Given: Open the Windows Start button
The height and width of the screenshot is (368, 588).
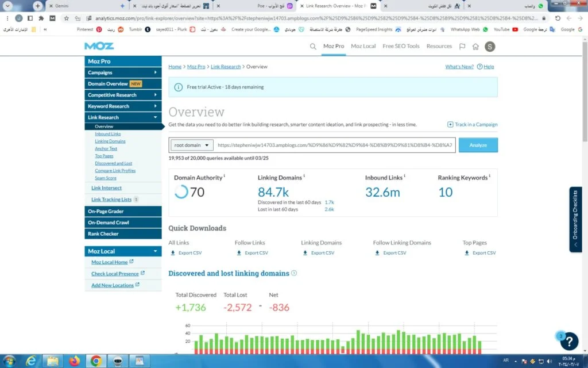Looking at the screenshot, I should (x=9, y=361).
